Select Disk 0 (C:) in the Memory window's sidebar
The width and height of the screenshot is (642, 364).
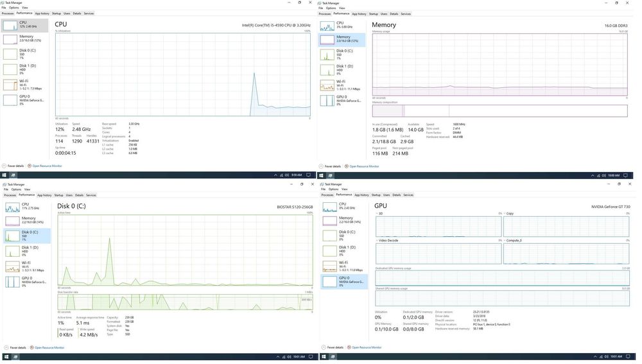[x=342, y=55]
